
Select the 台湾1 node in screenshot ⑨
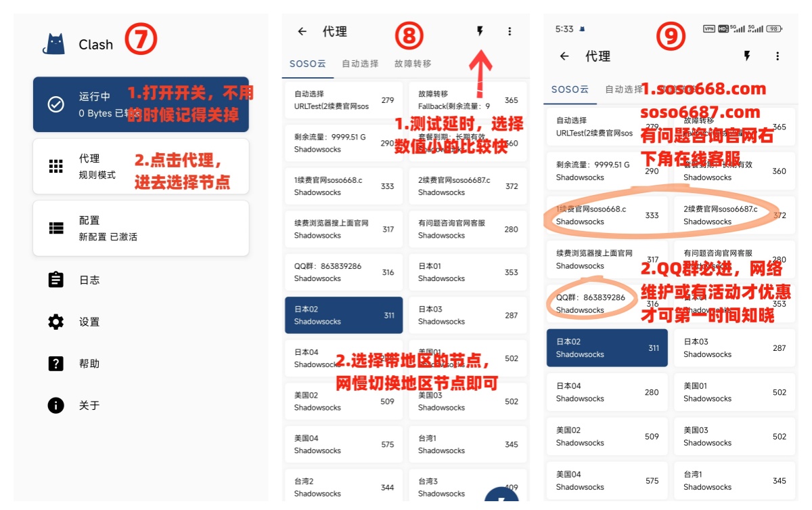tap(734, 481)
